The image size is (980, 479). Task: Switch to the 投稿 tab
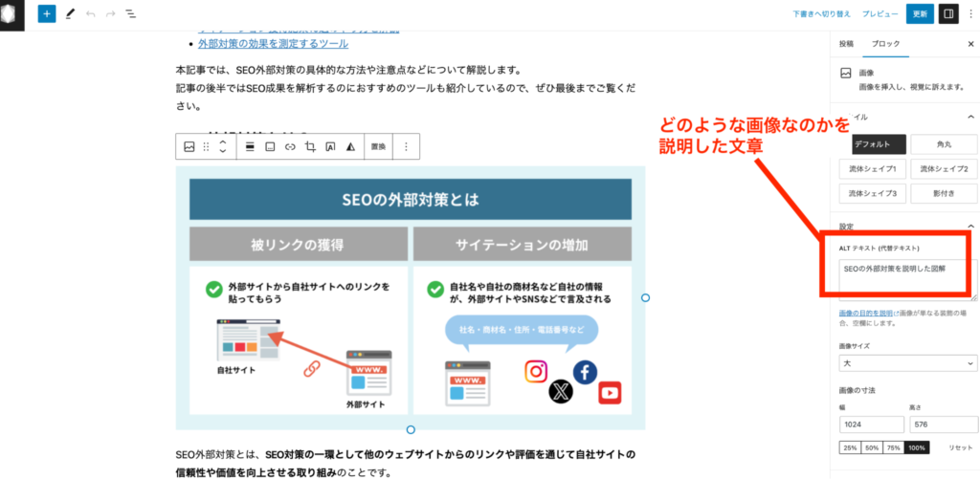click(846, 44)
